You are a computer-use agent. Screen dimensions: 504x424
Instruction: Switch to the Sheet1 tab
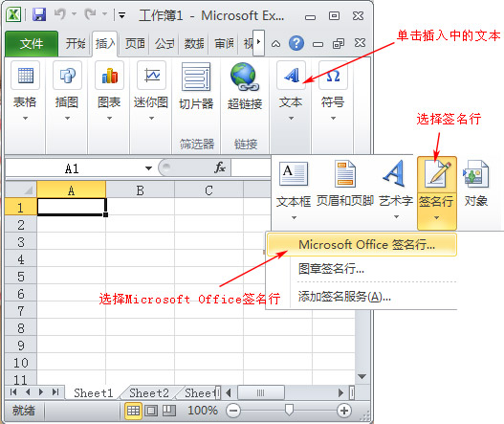93,392
